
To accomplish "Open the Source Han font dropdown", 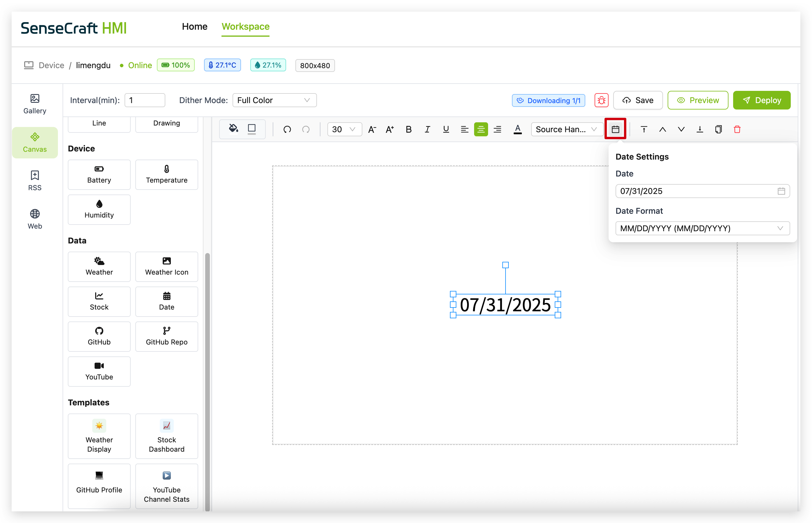I will (x=567, y=129).
